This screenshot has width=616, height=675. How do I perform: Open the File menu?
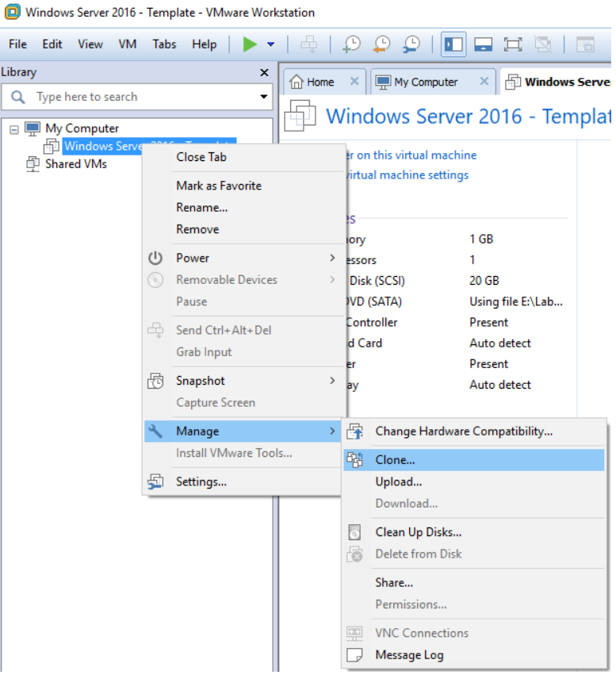(17, 44)
